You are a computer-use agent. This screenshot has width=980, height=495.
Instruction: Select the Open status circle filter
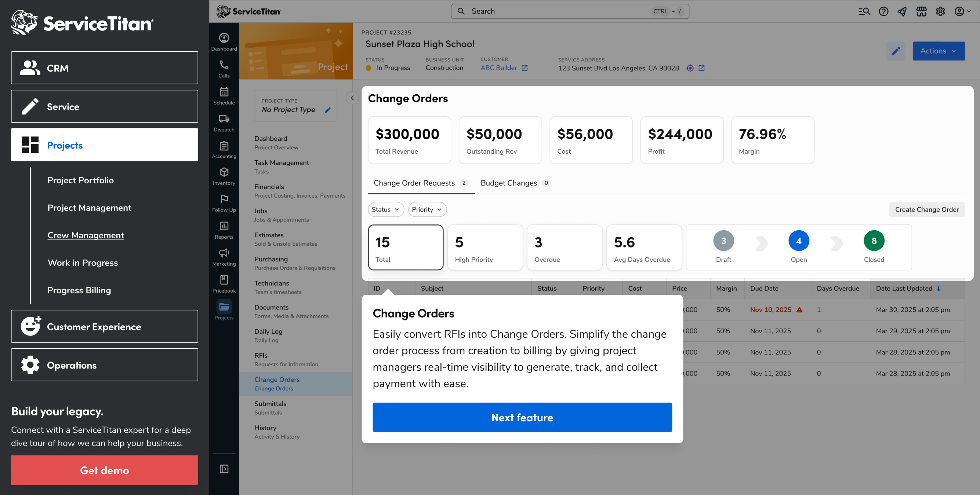coord(798,241)
